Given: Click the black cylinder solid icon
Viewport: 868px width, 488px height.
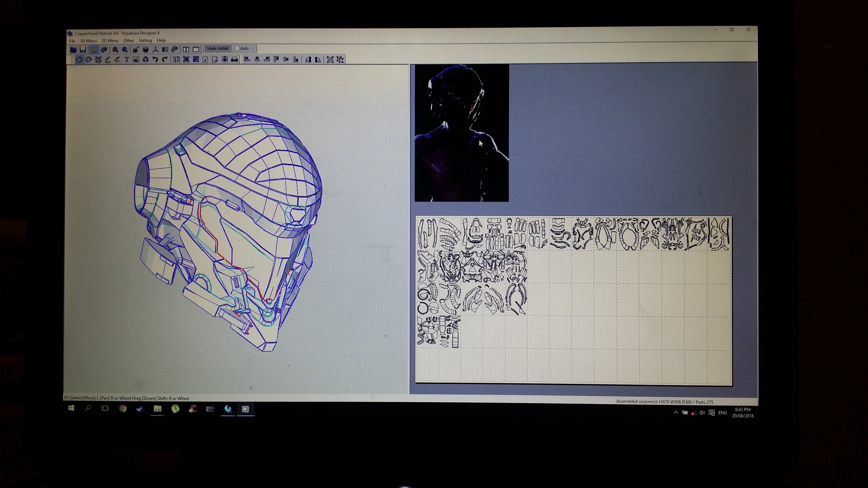Looking at the screenshot, I should (x=146, y=50).
